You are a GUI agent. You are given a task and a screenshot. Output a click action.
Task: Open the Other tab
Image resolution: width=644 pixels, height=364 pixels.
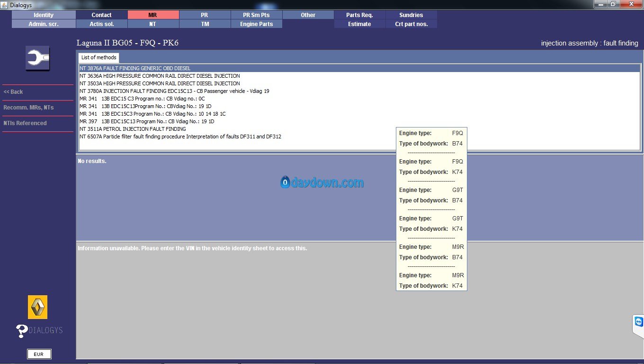pos(308,15)
